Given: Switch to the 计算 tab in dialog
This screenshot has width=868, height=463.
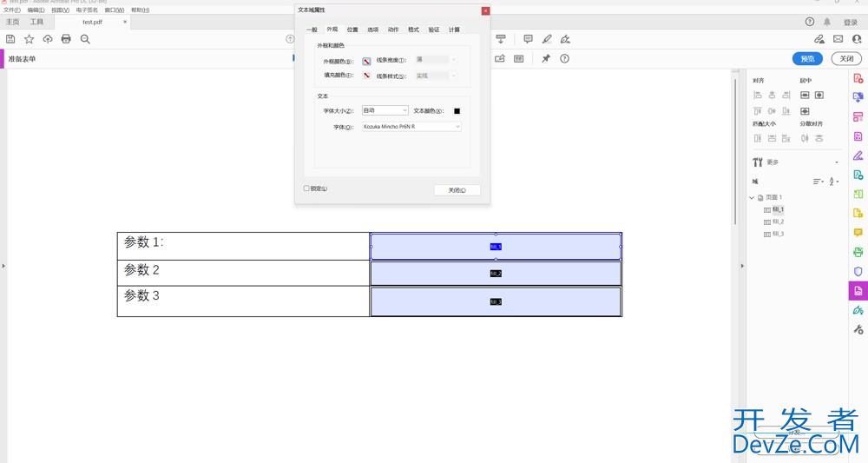Looking at the screenshot, I should coord(455,30).
